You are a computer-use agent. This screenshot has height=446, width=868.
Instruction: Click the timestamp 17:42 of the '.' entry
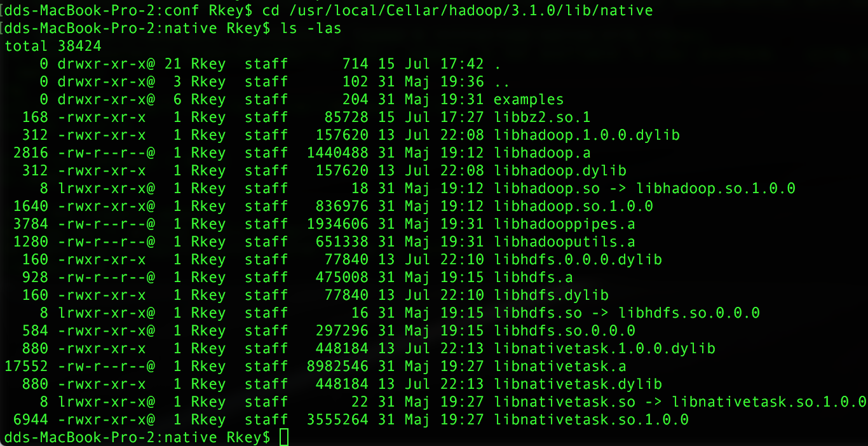(x=462, y=64)
